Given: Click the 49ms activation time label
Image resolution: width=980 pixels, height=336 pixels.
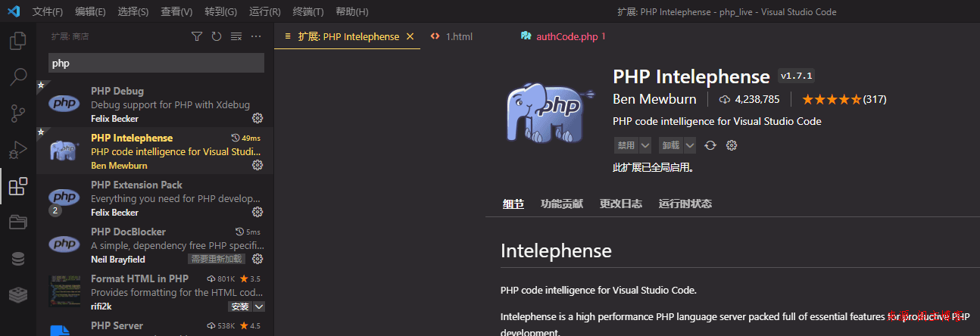Looking at the screenshot, I should tap(245, 138).
